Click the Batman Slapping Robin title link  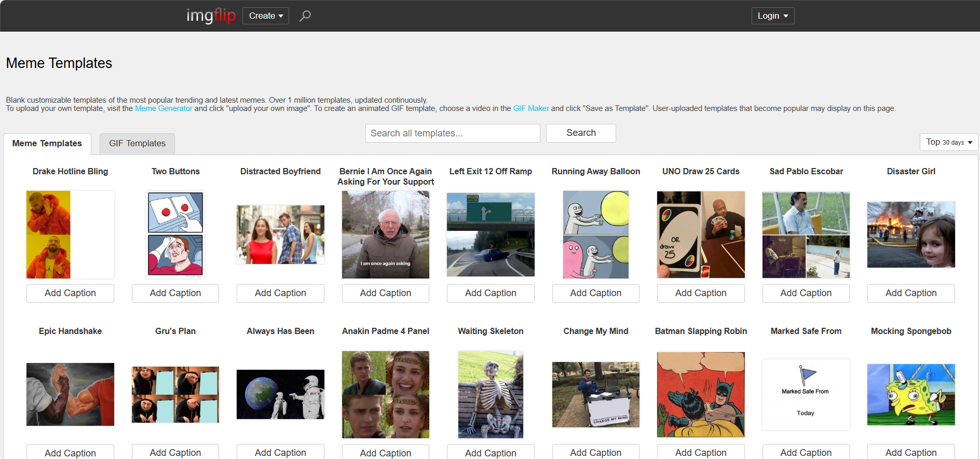click(701, 331)
